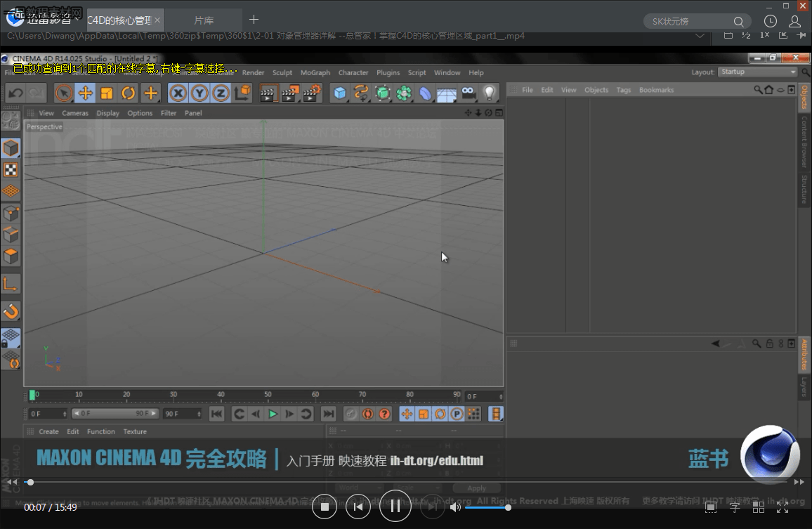Click the Render View clapperboard icon
The width and height of the screenshot is (812, 529).
[x=268, y=93]
